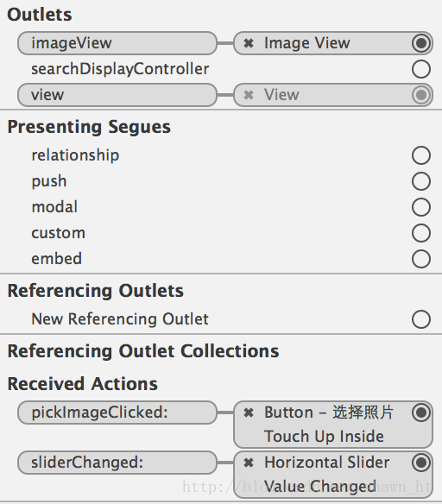The height and width of the screenshot is (504, 442).
Task: Click the filled circle for view outlet
Action: pyautogui.click(x=421, y=95)
